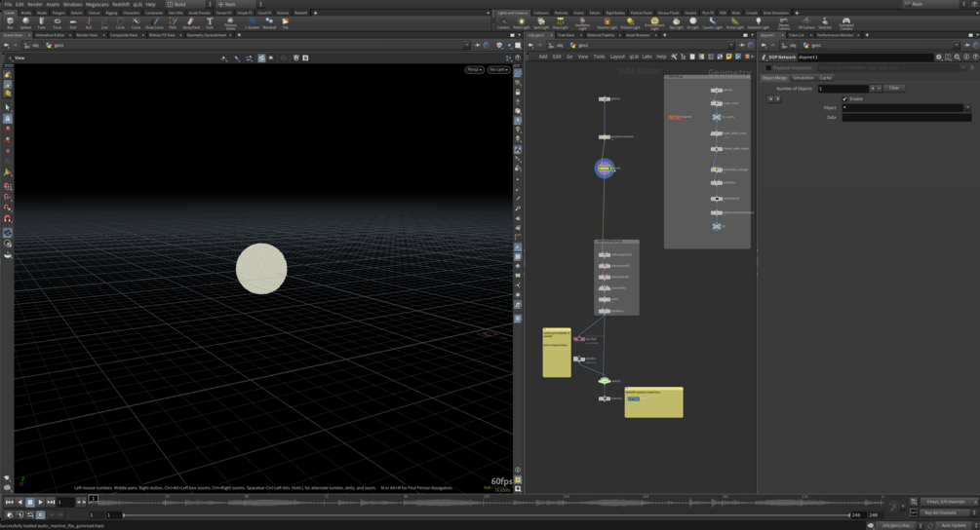The height and width of the screenshot is (530, 980).
Task: Open the Persp viewport dropdown
Action: [474, 69]
